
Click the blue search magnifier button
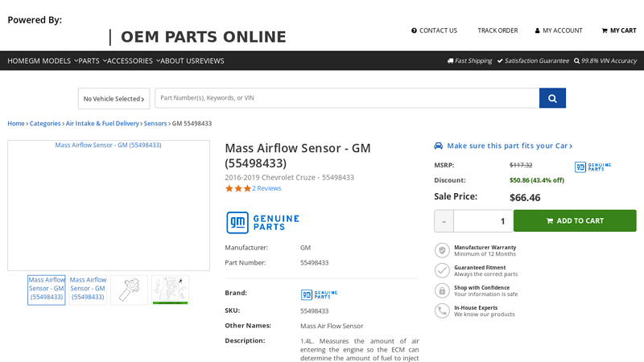[552, 98]
